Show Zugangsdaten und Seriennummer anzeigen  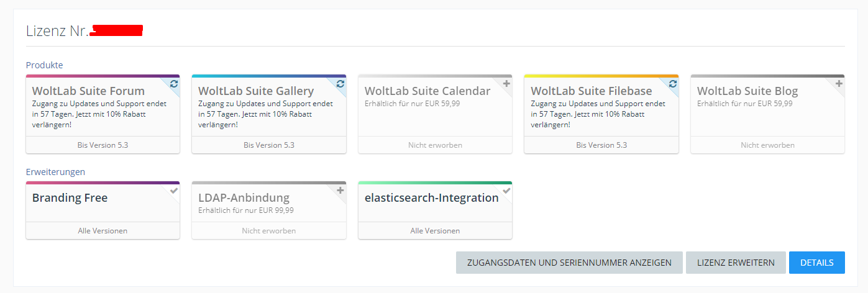[569, 263]
